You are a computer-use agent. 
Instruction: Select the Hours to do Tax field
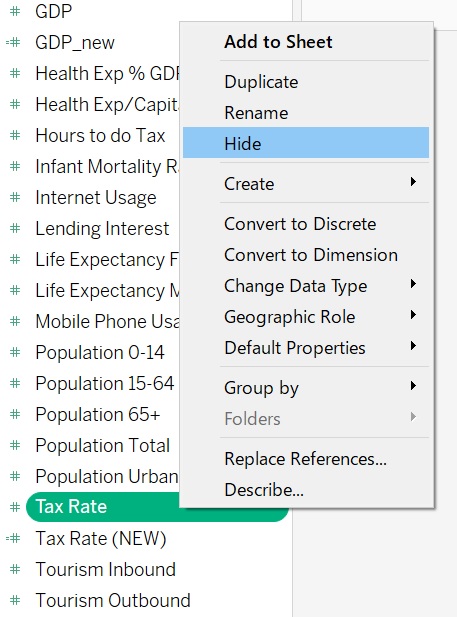click(100, 135)
